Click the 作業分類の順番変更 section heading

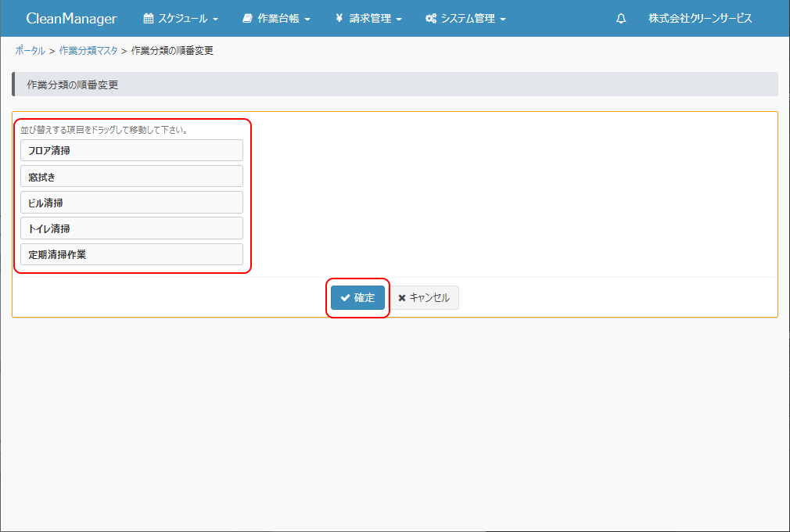pos(73,84)
